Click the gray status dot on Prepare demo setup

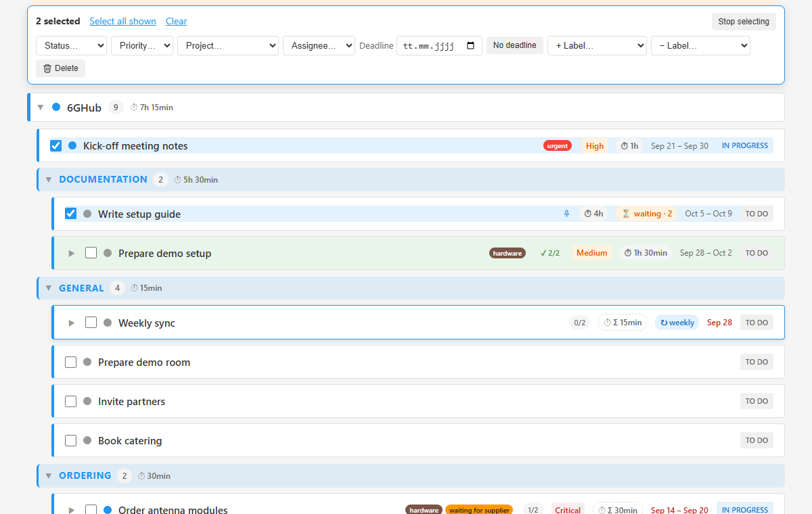point(108,253)
